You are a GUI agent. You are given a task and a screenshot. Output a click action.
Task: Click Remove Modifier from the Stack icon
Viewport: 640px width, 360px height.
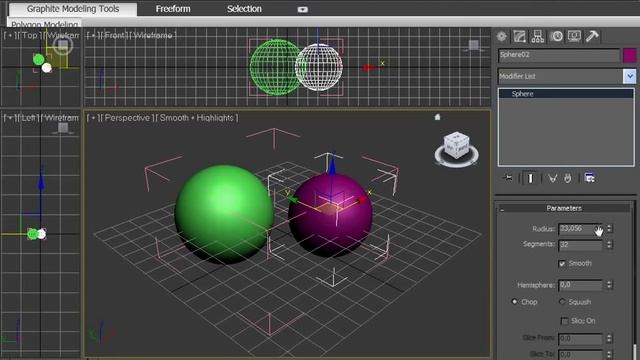coord(568,178)
